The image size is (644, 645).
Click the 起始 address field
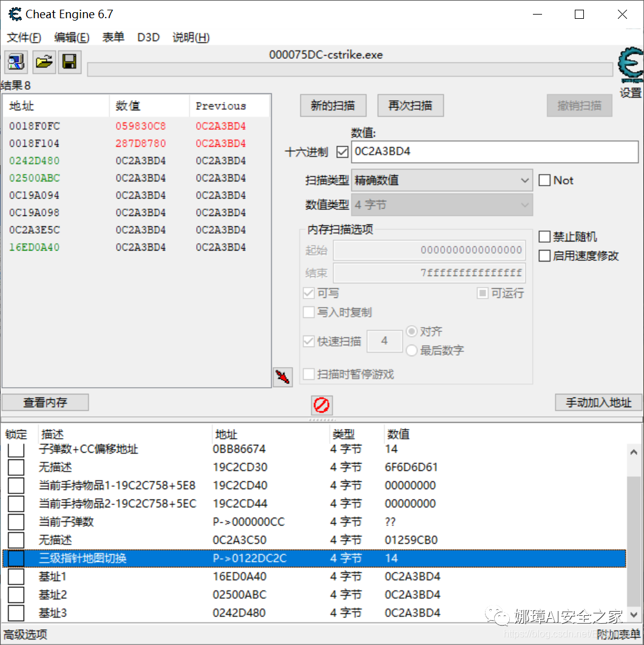pyautogui.click(x=429, y=250)
